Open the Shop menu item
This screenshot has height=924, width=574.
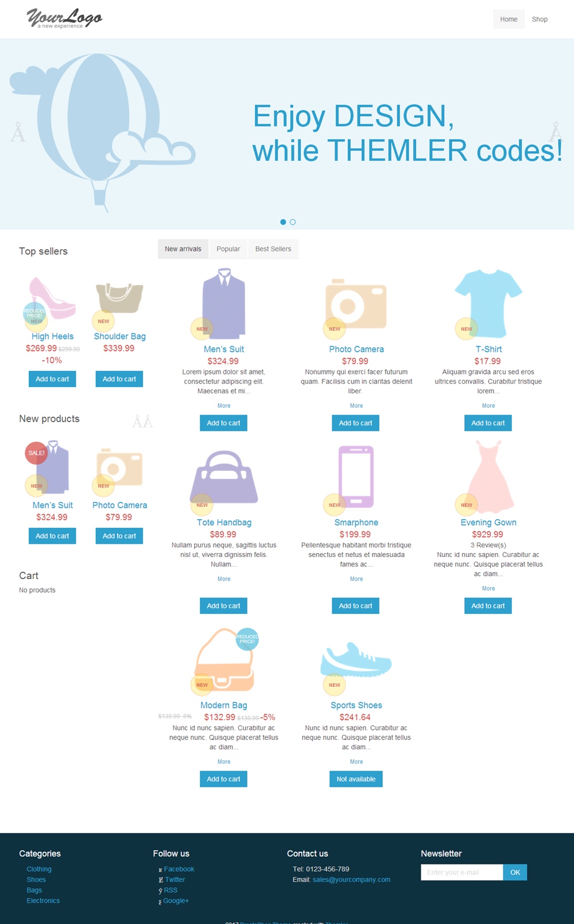tap(540, 20)
